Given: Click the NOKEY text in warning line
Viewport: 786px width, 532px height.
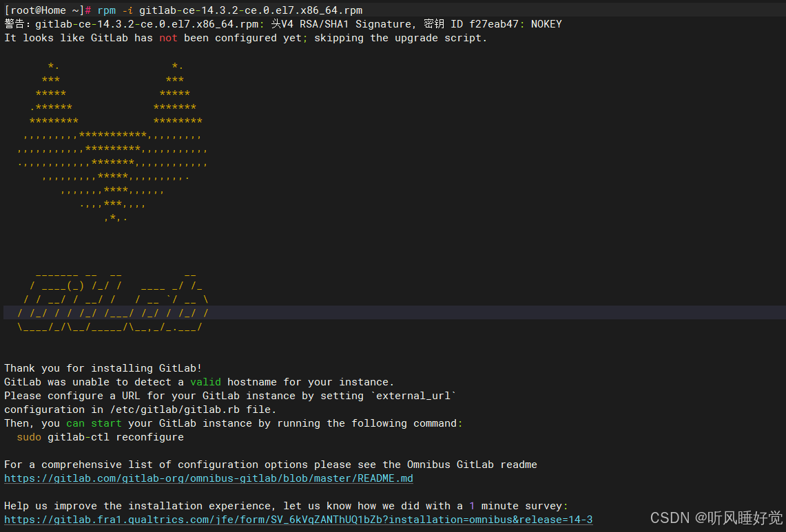Looking at the screenshot, I should coord(546,24).
